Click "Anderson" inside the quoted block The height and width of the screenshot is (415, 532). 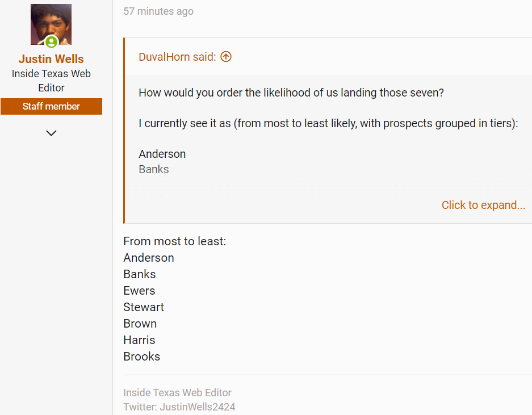[x=162, y=154]
